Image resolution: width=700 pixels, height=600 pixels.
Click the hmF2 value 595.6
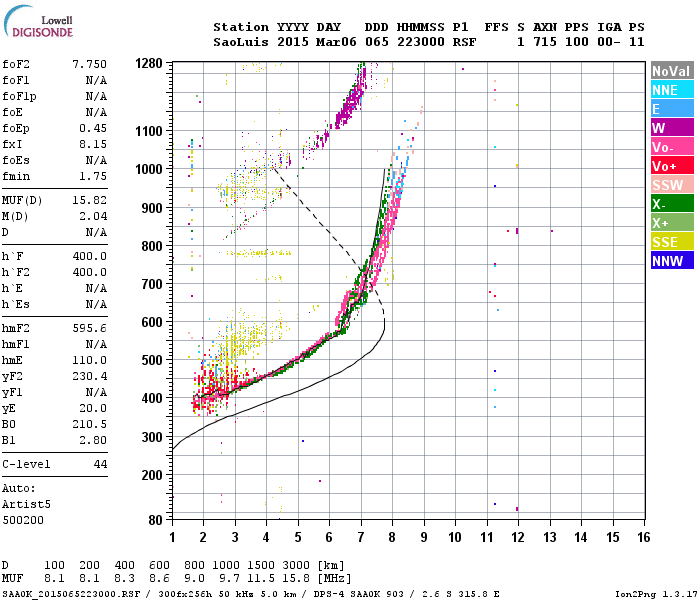point(90,329)
